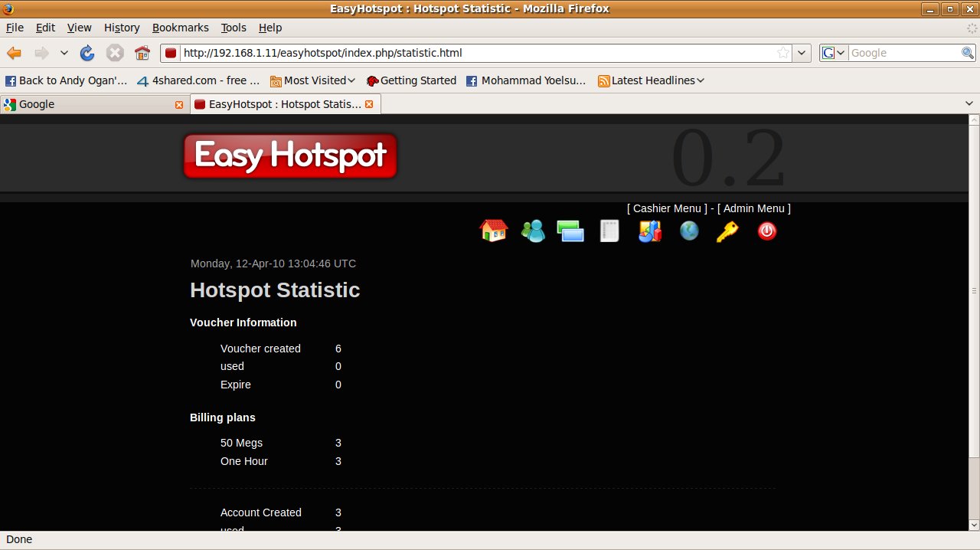
Task: Click the scrollbar up arrow
Action: [x=974, y=120]
